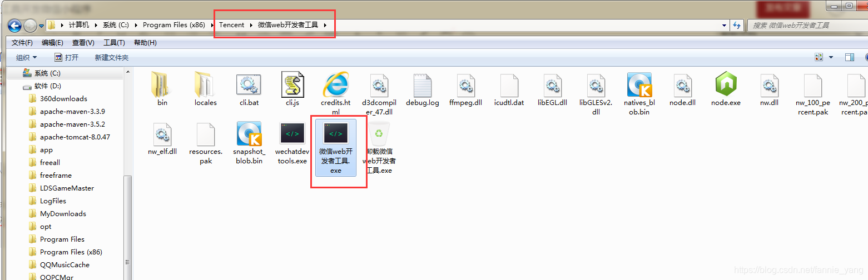This screenshot has width=868, height=280.
Task: Open the 查看(V) menu
Action: click(83, 43)
